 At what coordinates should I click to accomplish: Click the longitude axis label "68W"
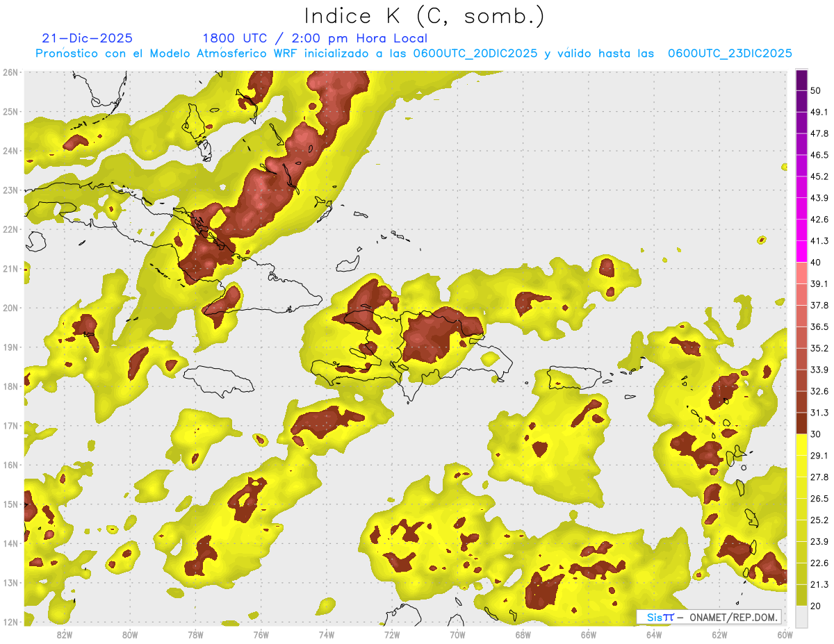[523, 635]
